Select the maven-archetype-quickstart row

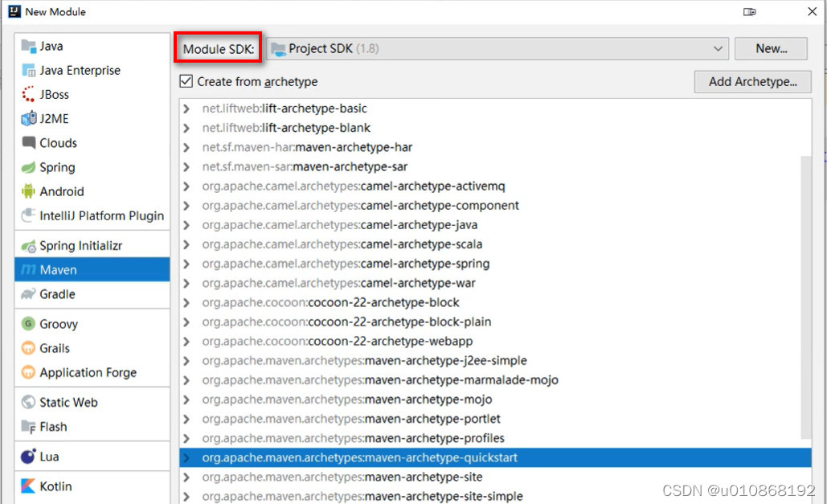(495, 457)
